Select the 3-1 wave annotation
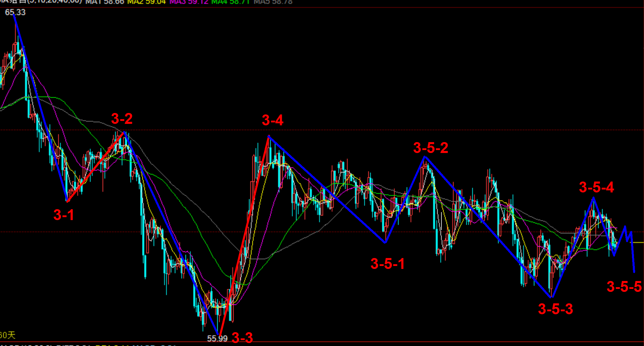Viewport: 644px width, 346px height. [64, 215]
